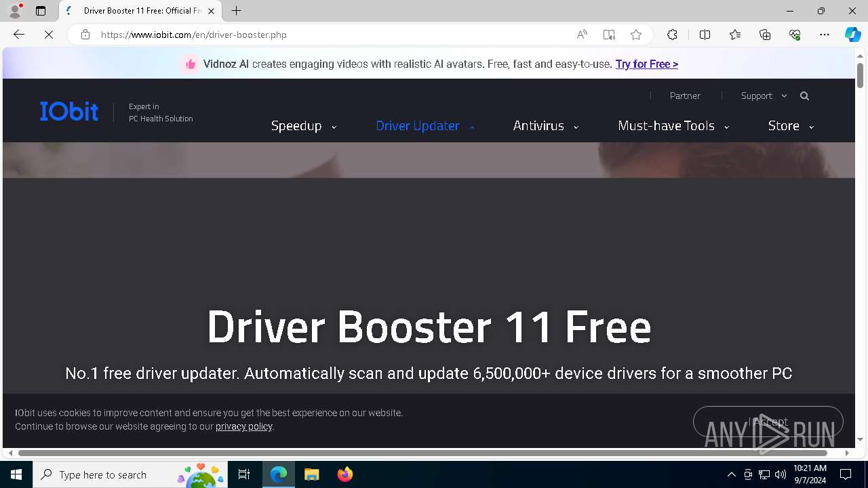The height and width of the screenshot is (488, 868).
Task: Open Edge profile icon
Action: point(15,11)
